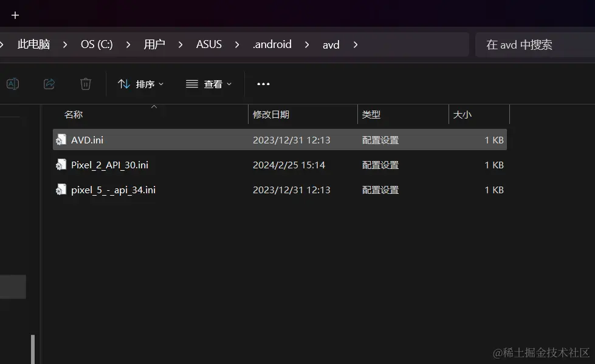Screen dimensions: 595x364
Task: Open the 排序 sort dropdown
Action: [x=140, y=84]
